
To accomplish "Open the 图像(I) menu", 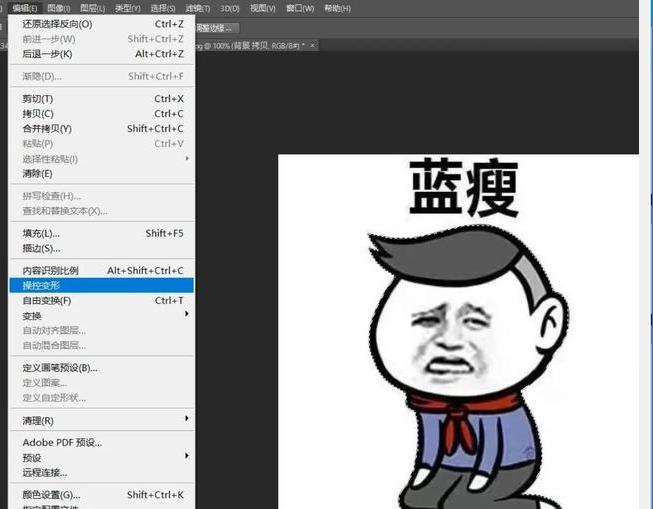I will 58,8.
